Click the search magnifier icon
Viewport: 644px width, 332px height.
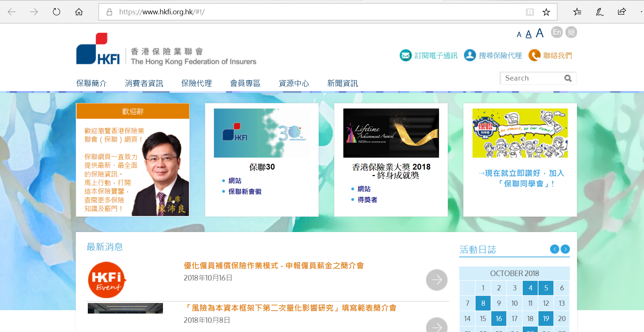568,78
